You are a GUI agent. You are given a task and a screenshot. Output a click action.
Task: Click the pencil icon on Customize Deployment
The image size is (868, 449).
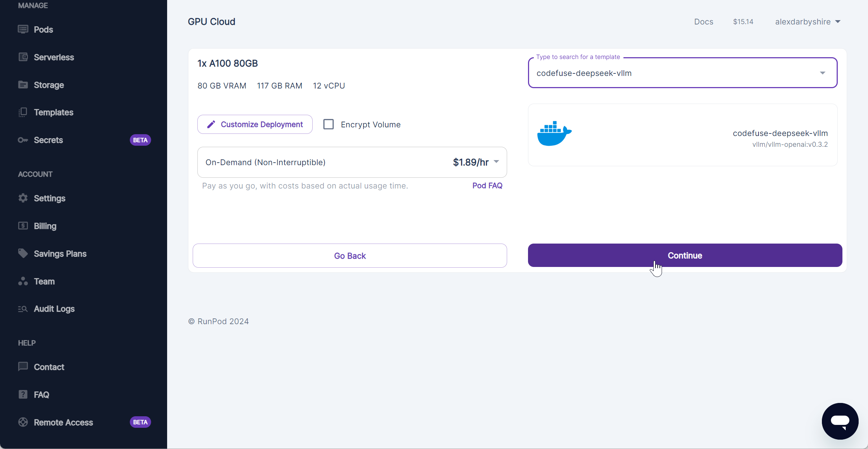point(211,124)
